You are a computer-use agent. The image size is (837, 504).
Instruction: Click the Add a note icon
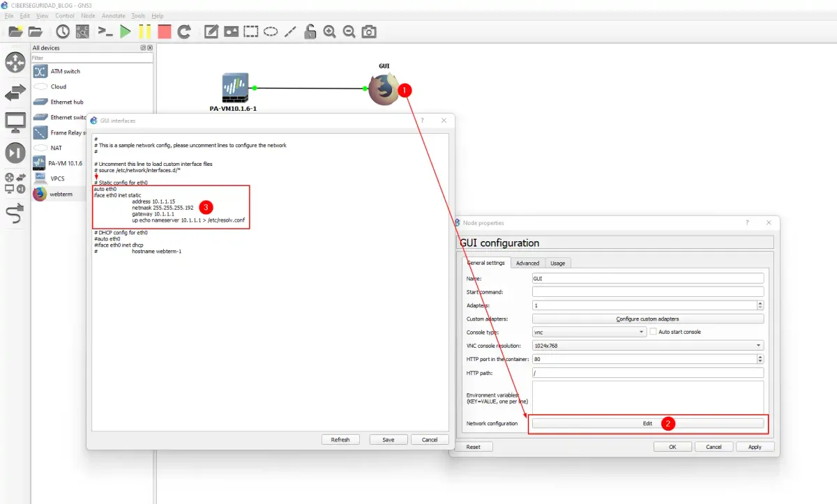[x=211, y=31]
